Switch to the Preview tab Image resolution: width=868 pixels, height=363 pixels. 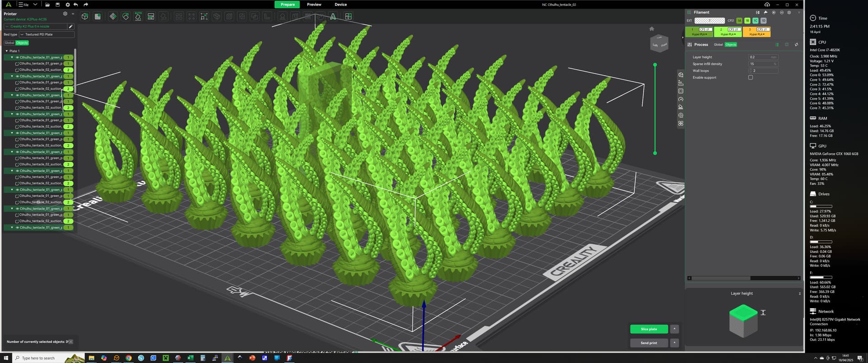click(x=314, y=5)
